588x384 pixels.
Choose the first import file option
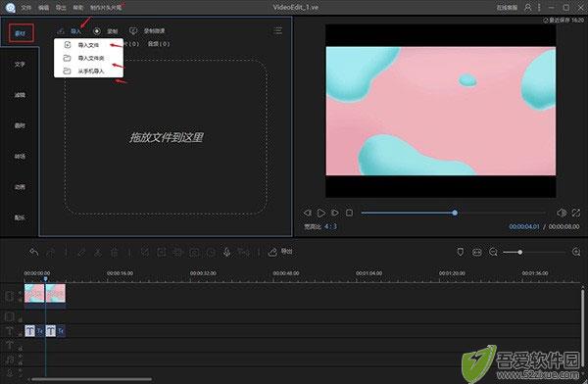point(88,45)
